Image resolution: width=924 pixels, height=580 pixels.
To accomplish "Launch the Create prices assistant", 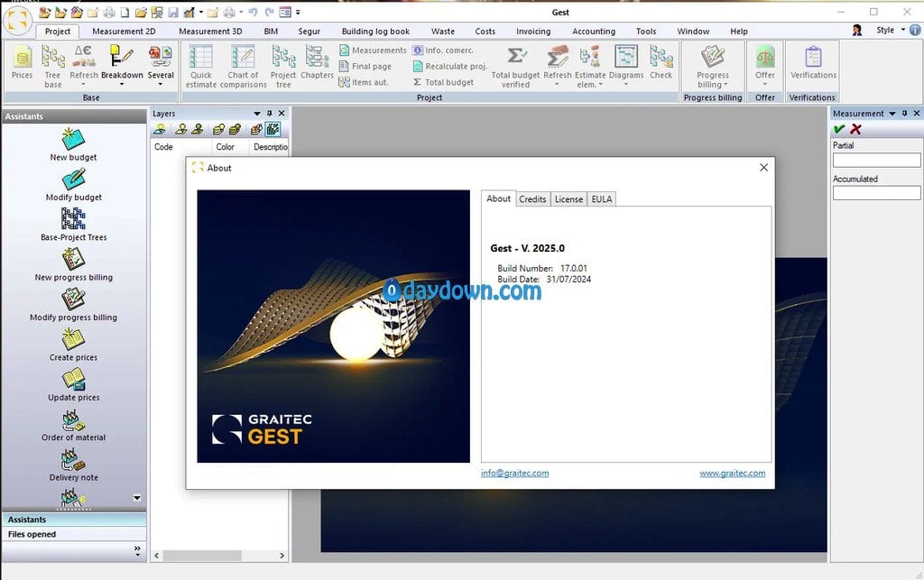I will click(74, 345).
